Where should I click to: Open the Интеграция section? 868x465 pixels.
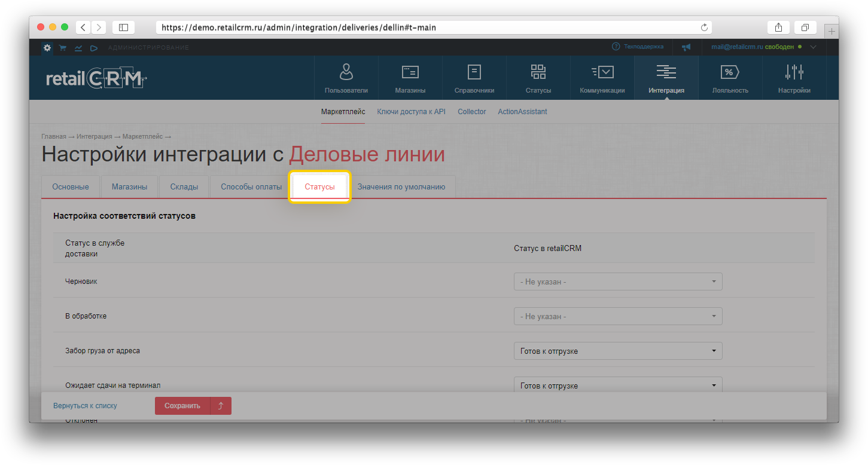click(x=666, y=78)
